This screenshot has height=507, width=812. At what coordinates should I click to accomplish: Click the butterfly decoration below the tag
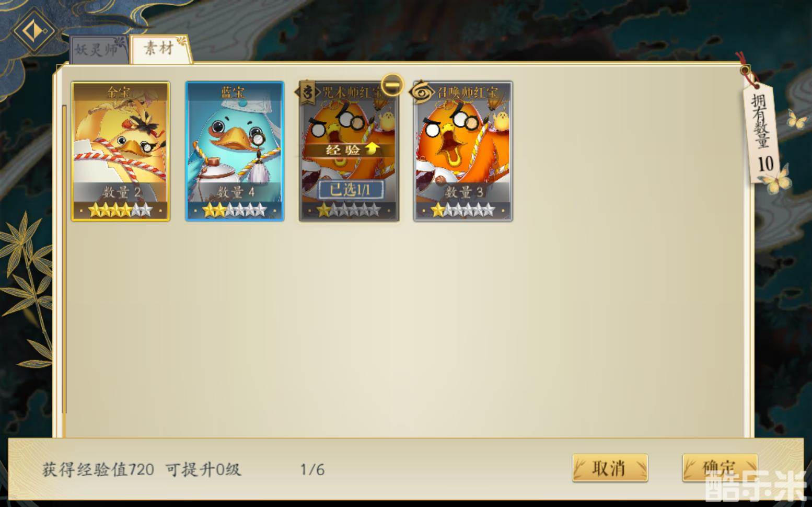(x=775, y=182)
